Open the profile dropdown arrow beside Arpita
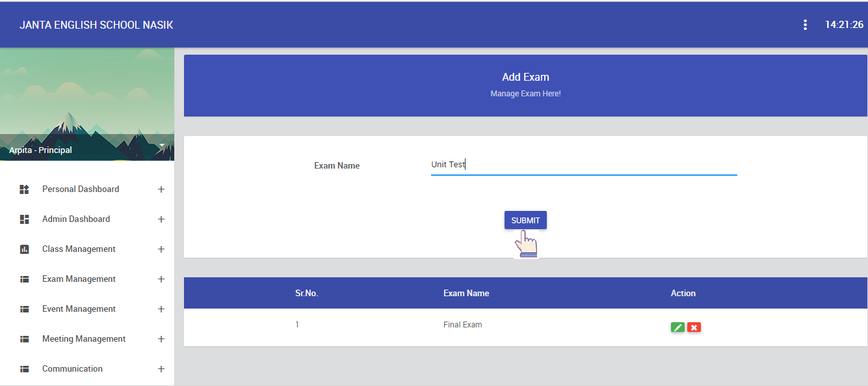 [161, 146]
